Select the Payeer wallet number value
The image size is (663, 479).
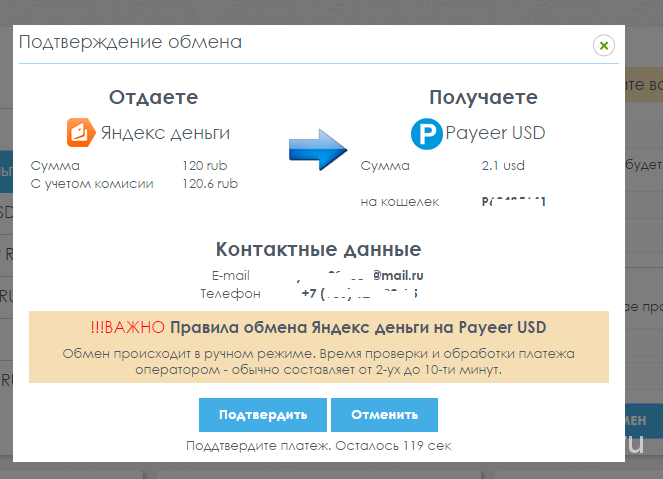(514, 202)
